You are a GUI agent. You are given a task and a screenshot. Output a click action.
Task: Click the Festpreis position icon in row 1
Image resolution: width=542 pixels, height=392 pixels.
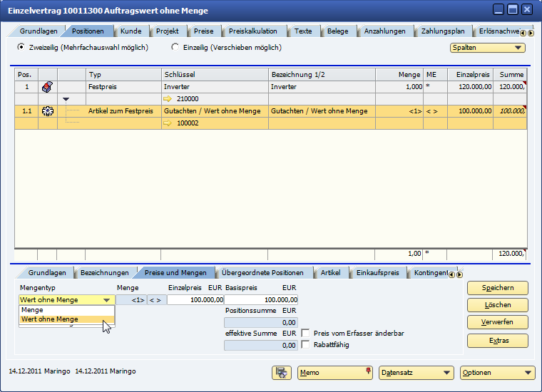point(47,86)
